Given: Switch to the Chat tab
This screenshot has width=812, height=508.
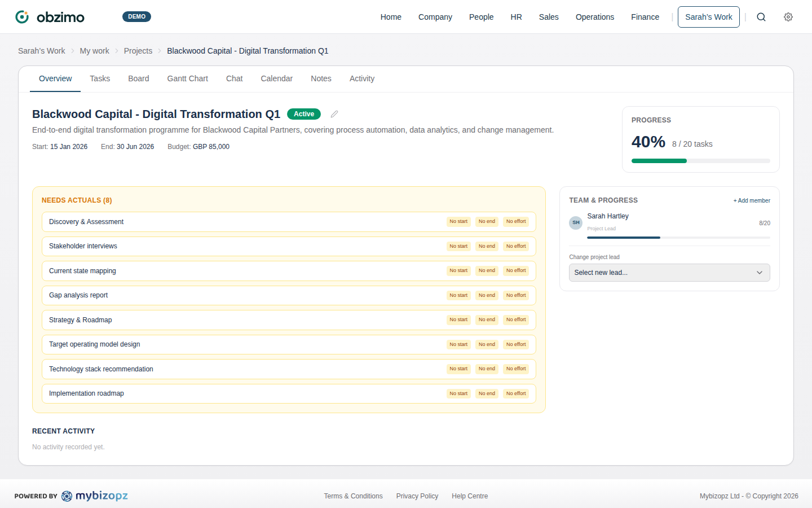Looking at the screenshot, I should point(235,79).
